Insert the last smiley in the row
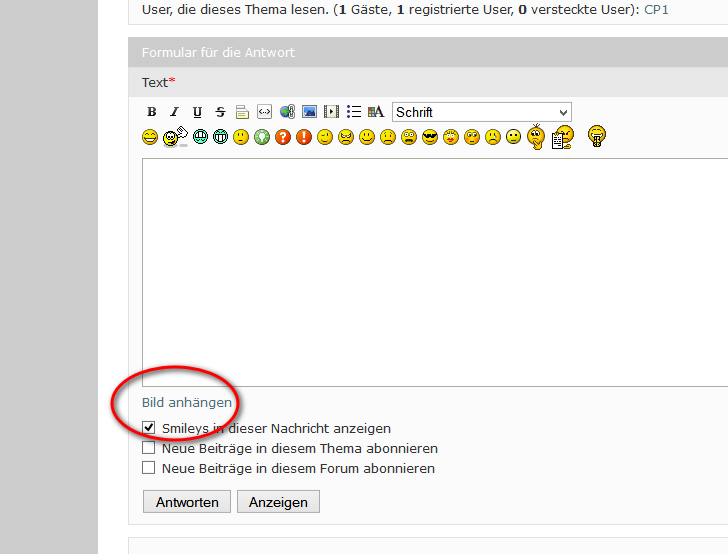 pos(597,137)
